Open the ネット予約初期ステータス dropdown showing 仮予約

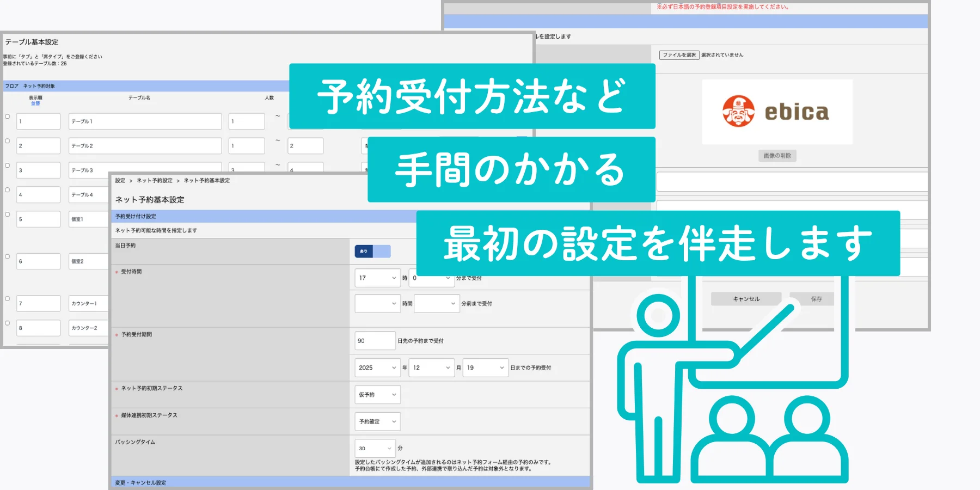pos(378,395)
